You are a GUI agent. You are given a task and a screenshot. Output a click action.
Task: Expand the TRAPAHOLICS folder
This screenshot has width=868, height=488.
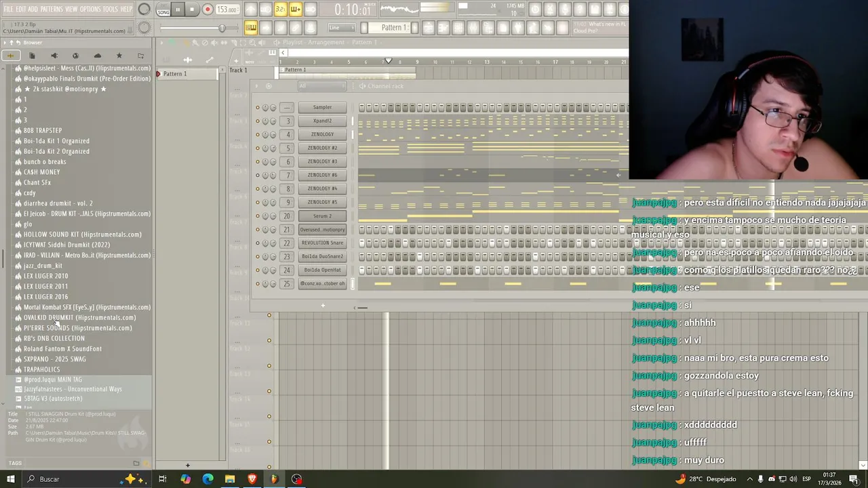pyautogui.click(x=41, y=369)
